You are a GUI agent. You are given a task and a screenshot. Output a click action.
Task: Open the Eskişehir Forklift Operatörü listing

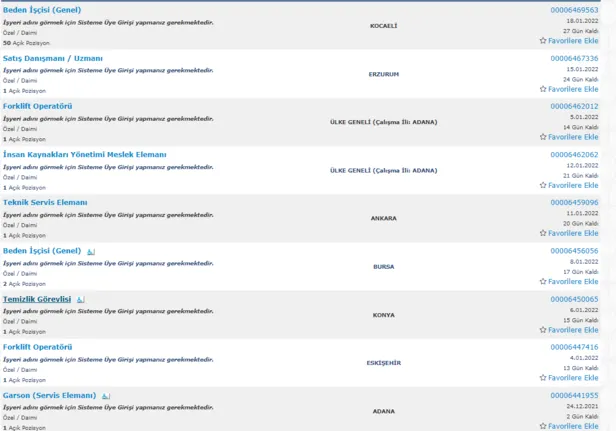pos(38,347)
